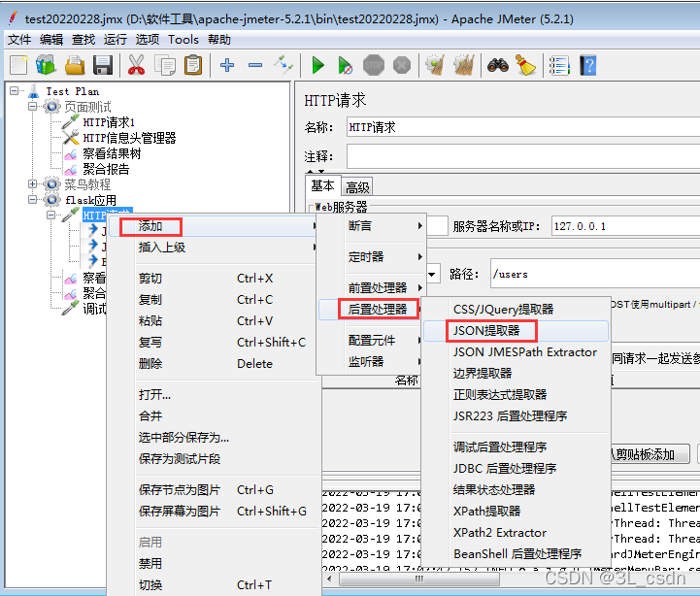This screenshot has width=700, height=596.
Task: Select the 页面测试 thread group
Action: click(x=88, y=107)
